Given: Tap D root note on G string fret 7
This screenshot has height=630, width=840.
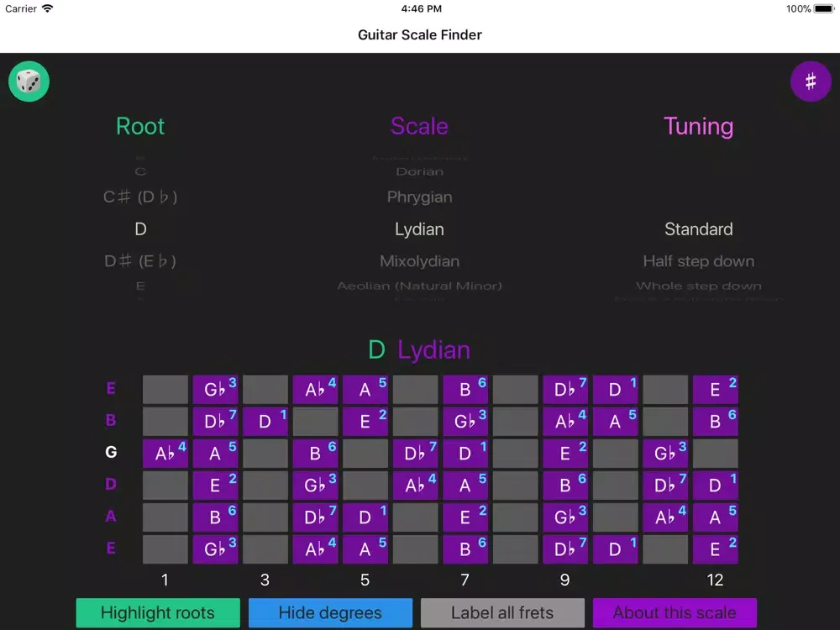Looking at the screenshot, I should point(465,454).
